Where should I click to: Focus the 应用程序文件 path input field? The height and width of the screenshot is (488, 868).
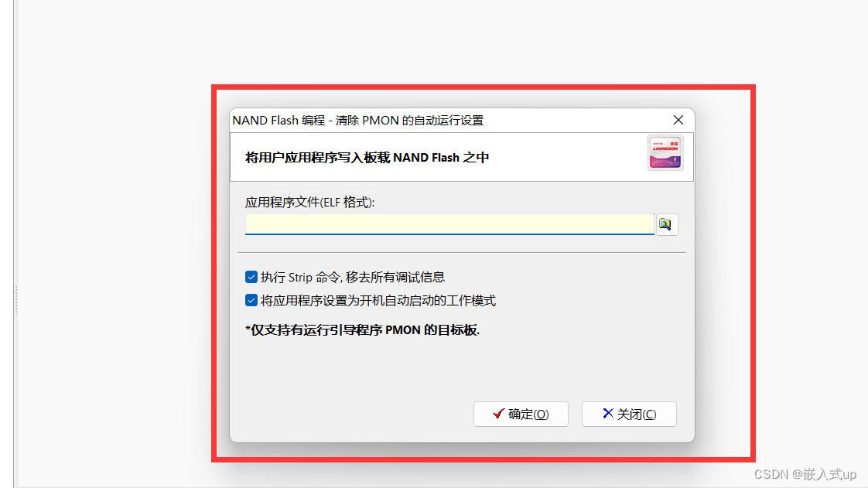pos(449,224)
